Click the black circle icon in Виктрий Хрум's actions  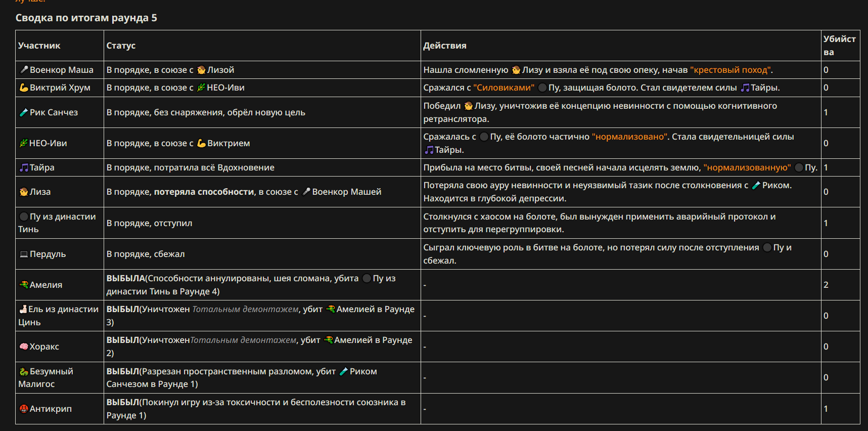542,88
